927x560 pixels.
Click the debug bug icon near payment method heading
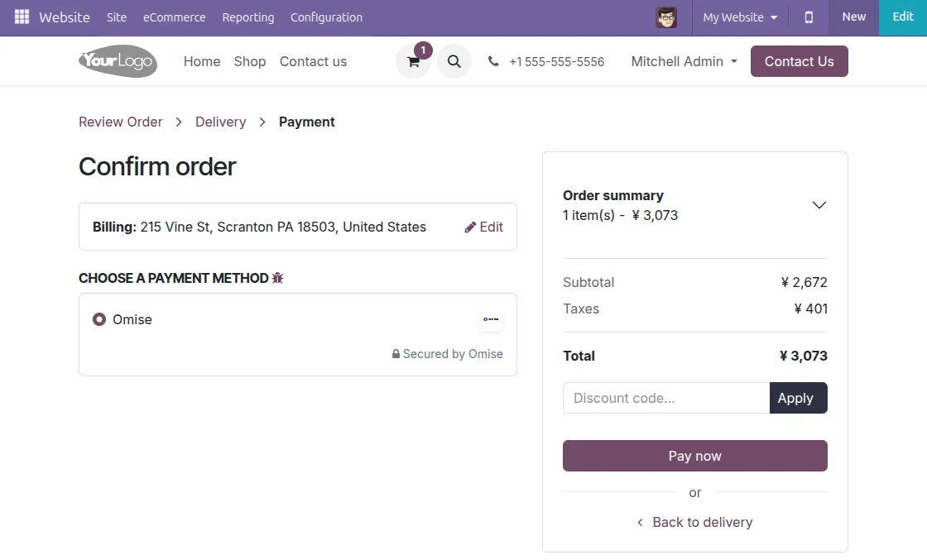pos(277,278)
